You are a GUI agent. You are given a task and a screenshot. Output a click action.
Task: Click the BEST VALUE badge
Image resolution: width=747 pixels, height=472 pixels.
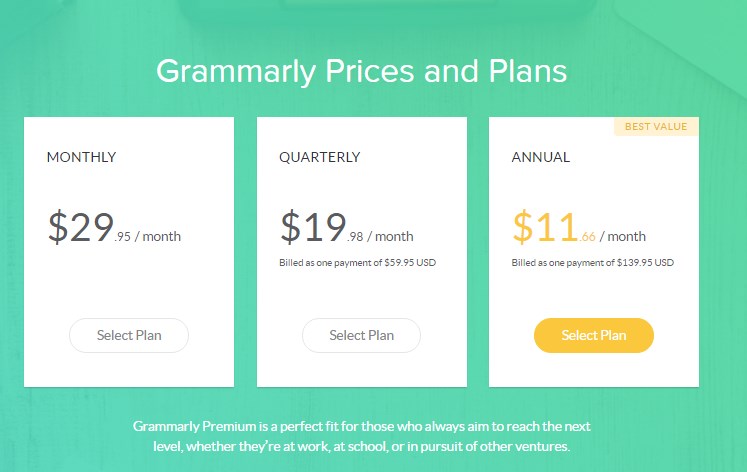click(656, 127)
